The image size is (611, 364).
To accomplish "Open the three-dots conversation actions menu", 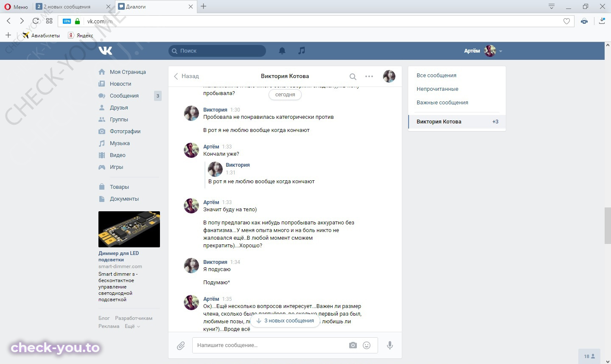I will click(x=369, y=76).
